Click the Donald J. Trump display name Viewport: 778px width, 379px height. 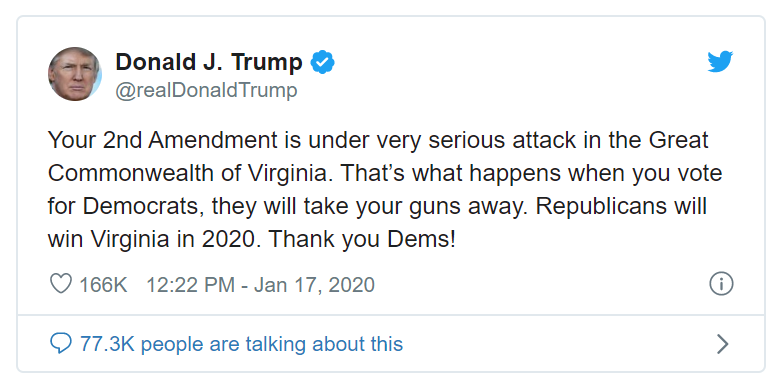pyautogui.click(x=209, y=62)
